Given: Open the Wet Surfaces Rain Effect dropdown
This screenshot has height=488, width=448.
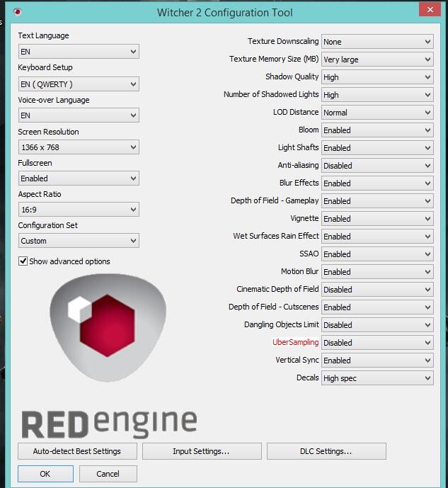Looking at the screenshot, I should point(377,237).
